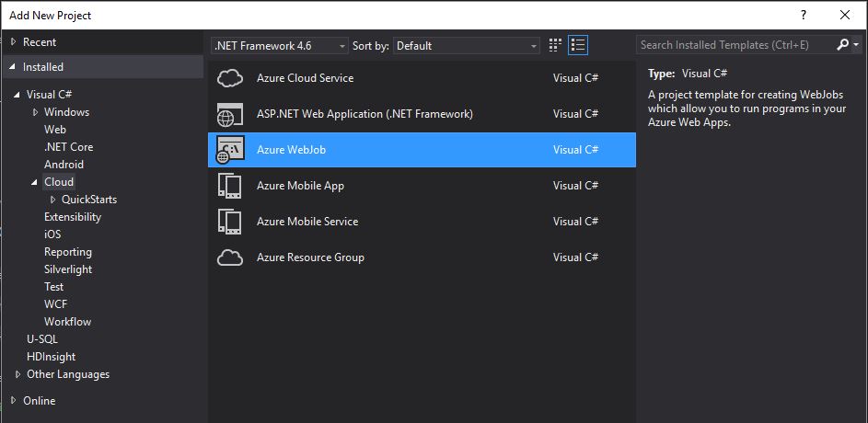
Task: Switch to medium icons list view
Action: click(578, 45)
